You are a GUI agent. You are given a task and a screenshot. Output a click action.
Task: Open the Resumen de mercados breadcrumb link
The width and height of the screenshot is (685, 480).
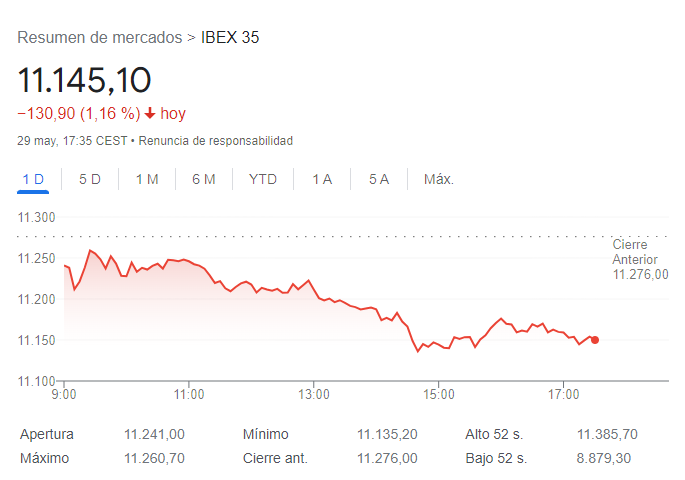[x=100, y=38]
